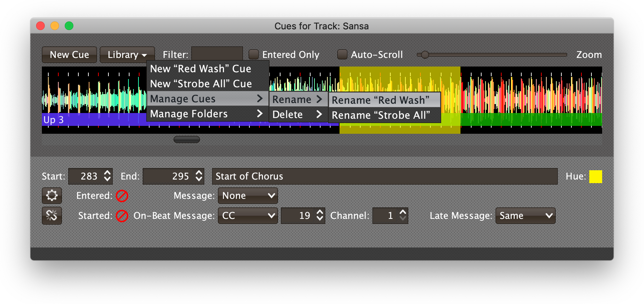This screenshot has width=644, height=304.
Task: Click the Started status indicator icon
Action: (122, 216)
